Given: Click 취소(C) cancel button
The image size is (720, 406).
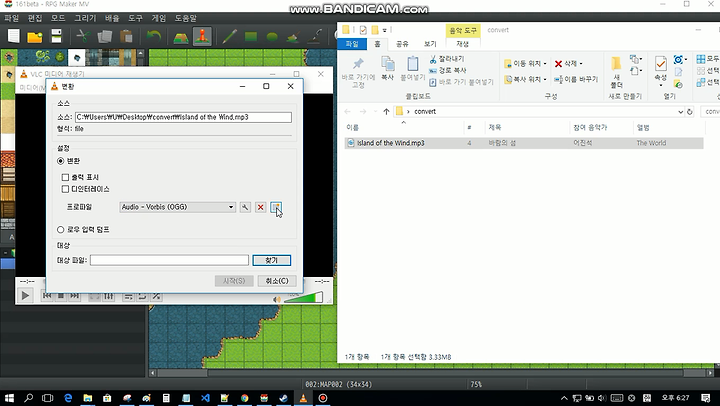Looking at the screenshot, I should tap(277, 281).
